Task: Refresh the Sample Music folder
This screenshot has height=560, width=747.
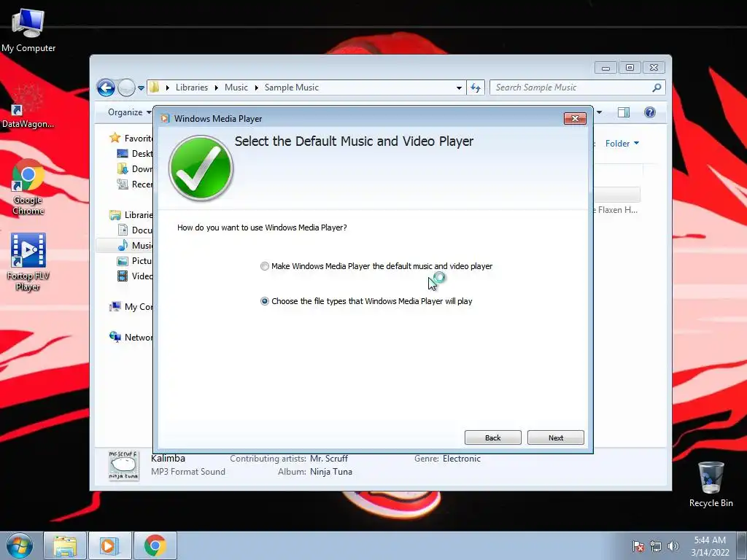Action: [476, 87]
